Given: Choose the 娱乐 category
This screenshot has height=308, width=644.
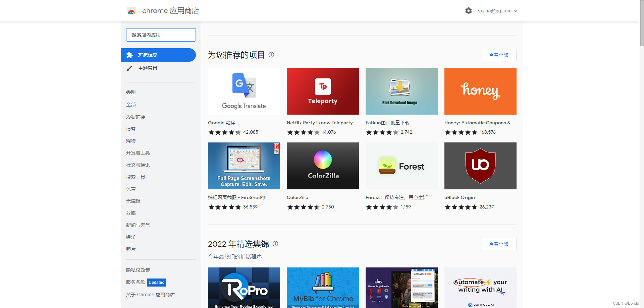Looking at the screenshot, I should click(131, 237).
